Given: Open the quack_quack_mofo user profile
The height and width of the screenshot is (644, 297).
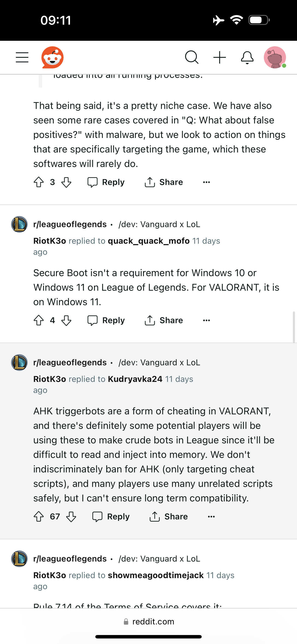Looking at the screenshot, I should 149,241.
